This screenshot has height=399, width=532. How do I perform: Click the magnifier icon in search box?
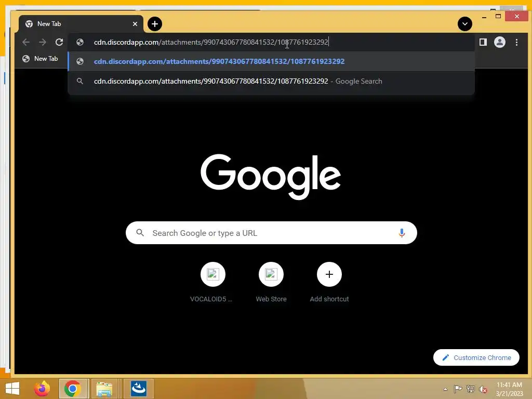click(x=140, y=233)
